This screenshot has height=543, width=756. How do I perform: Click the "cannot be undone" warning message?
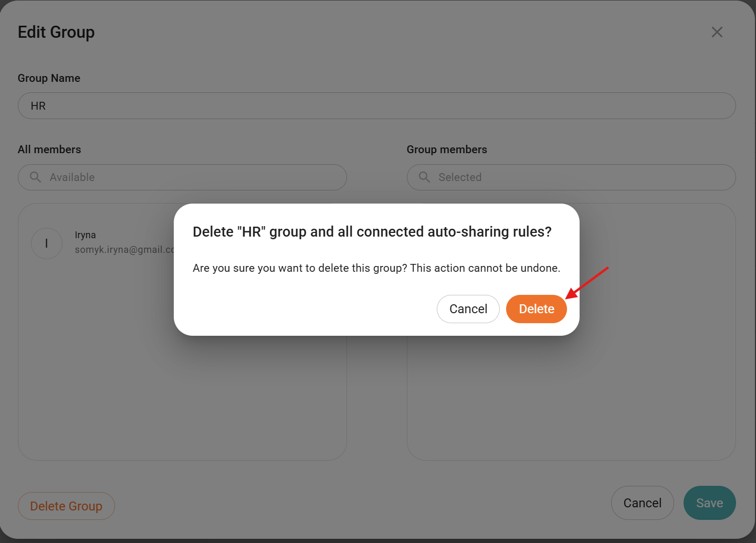(376, 268)
